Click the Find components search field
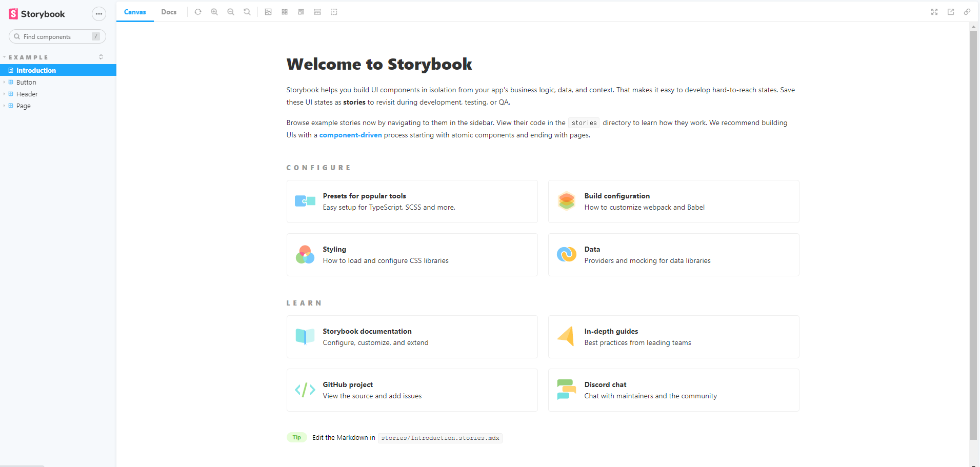This screenshot has width=980, height=467. (x=57, y=36)
